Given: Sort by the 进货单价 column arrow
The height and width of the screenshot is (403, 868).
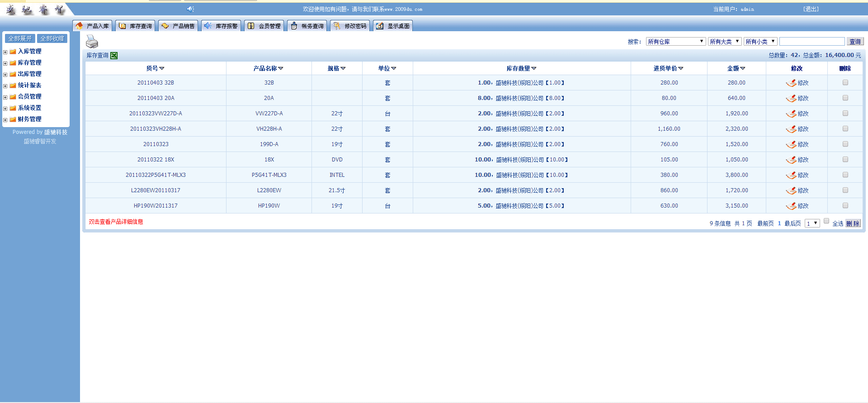Looking at the screenshot, I should (x=681, y=68).
